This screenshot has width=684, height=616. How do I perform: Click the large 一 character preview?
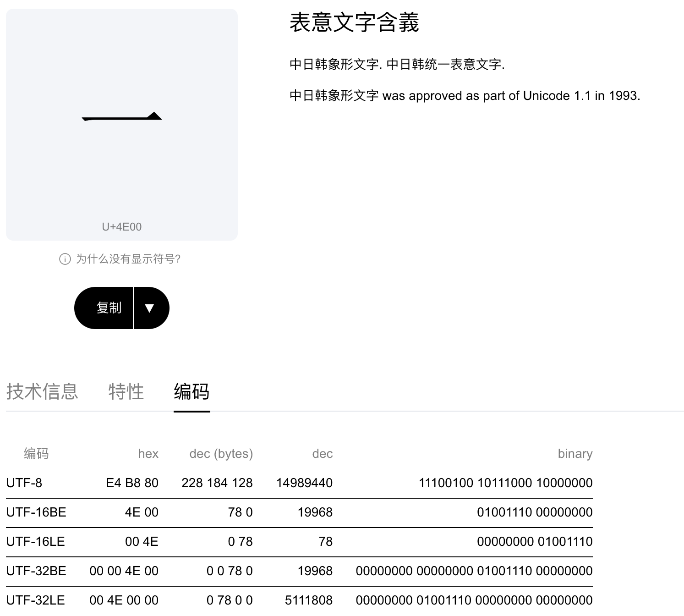point(122,116)
